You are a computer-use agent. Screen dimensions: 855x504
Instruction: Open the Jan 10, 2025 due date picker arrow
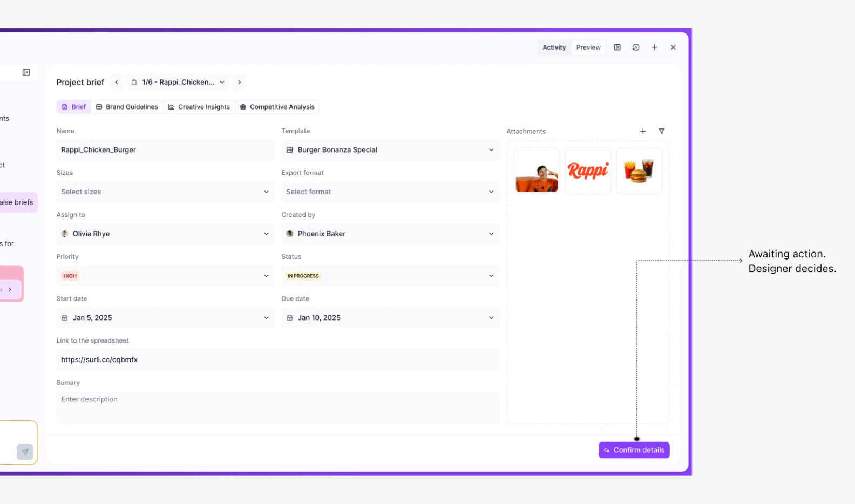491,318
